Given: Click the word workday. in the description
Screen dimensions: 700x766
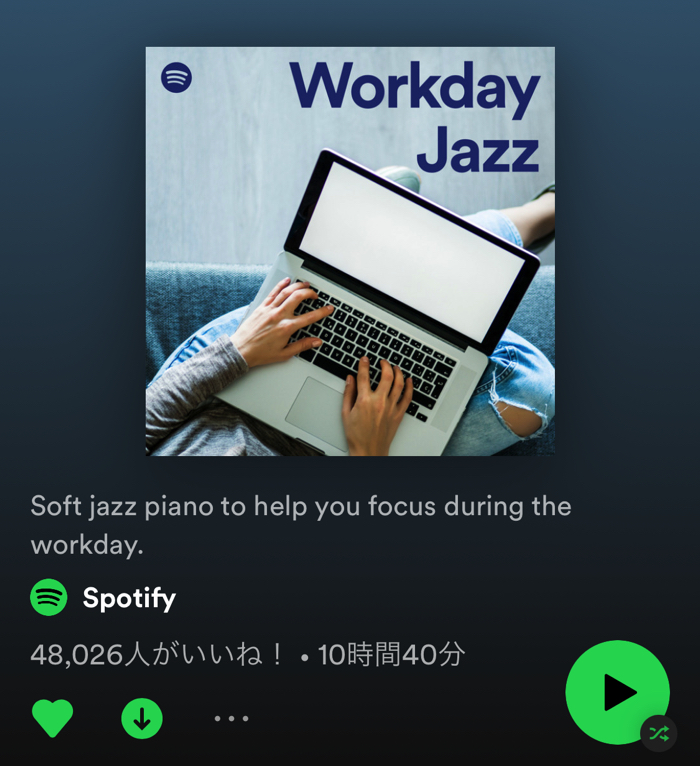Looking at the screenshot, I should (87, 545).
